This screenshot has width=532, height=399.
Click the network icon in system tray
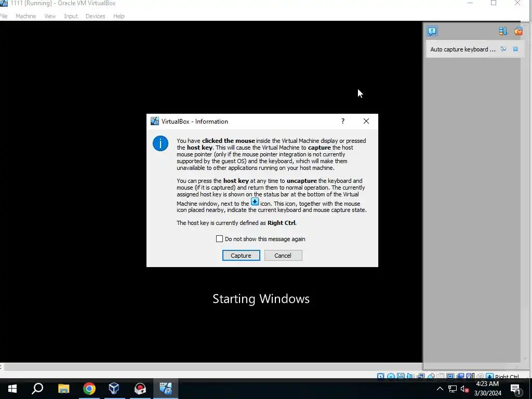tap(453, 389)
